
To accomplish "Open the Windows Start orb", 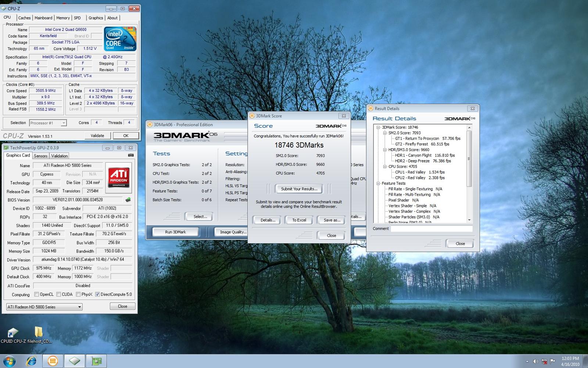I will click(x=10, y=361).
